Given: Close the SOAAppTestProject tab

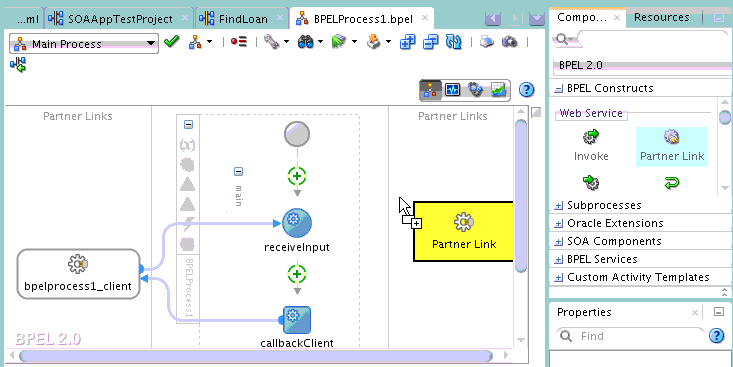Looking at the screenshot, I should pos(185,18).
